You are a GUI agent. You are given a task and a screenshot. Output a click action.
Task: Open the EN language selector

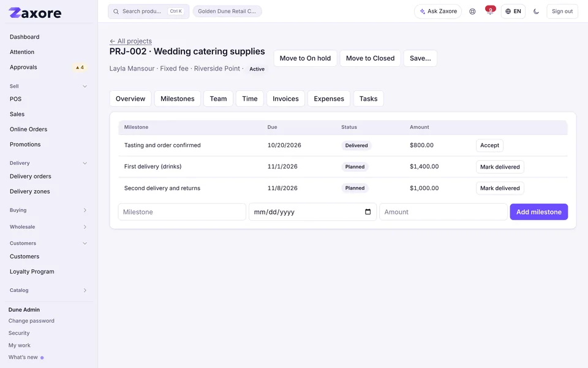point(513,11)
